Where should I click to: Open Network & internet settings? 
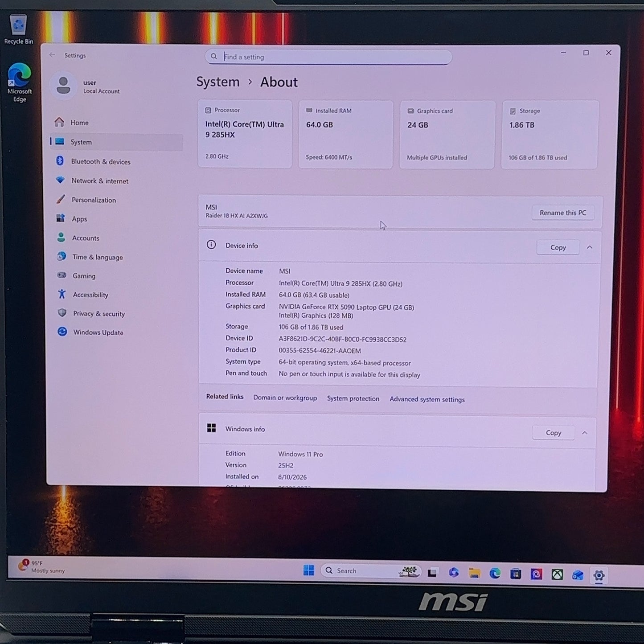117,181
